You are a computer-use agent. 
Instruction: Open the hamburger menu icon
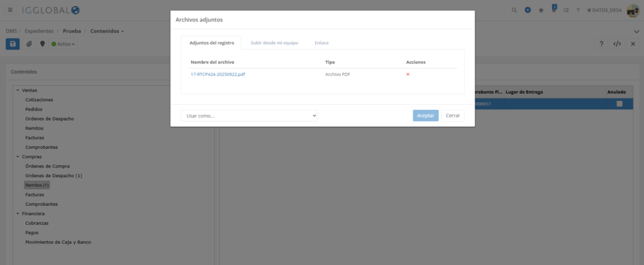pyautogui.click(x=10, y=10)
